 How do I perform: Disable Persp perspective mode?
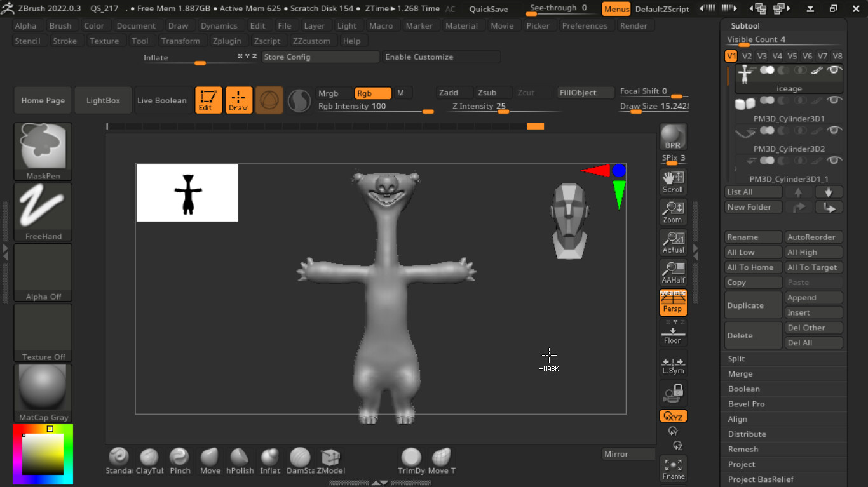tap(673, 303)
